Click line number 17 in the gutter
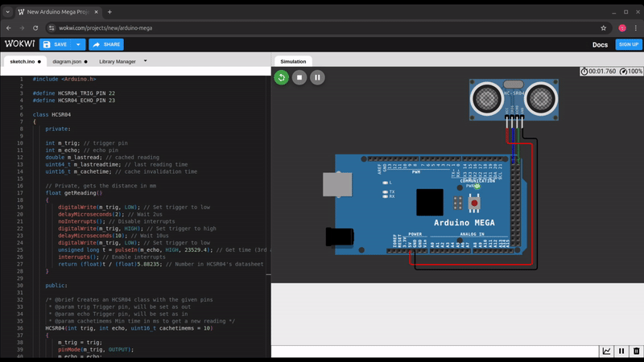Image resolution: width=644 pixels, height=362 pixels. click(20, 193)
